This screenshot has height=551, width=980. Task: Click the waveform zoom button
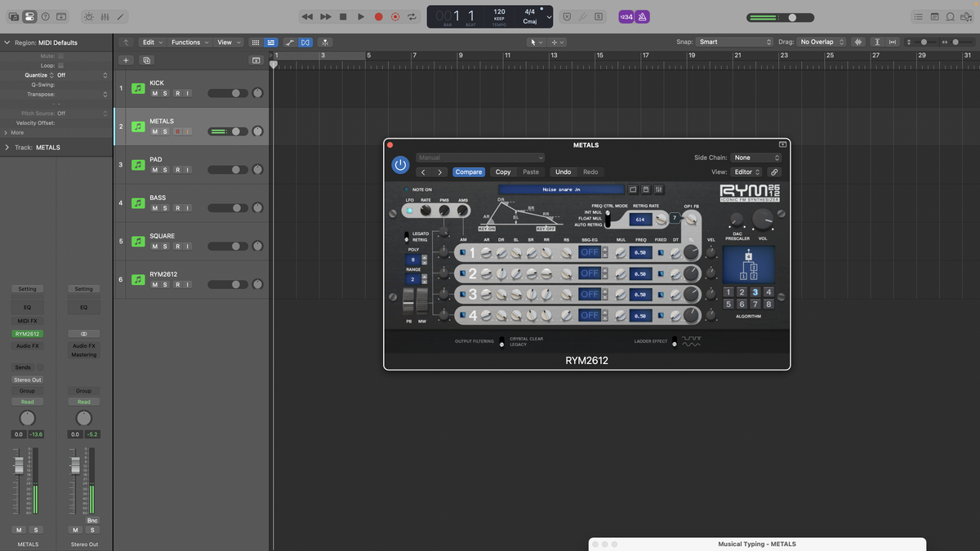pos(858,42)
